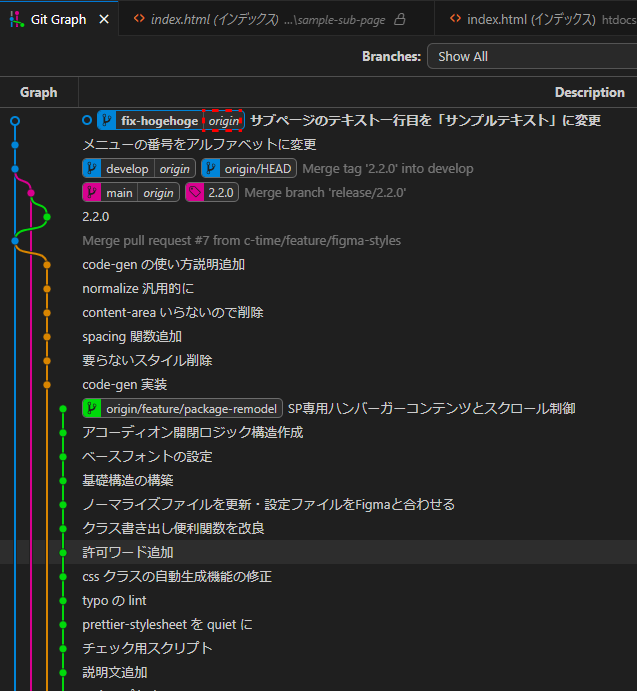Select the commit "typo の lint"
The image size is (637, 691).
coord(114,600)
